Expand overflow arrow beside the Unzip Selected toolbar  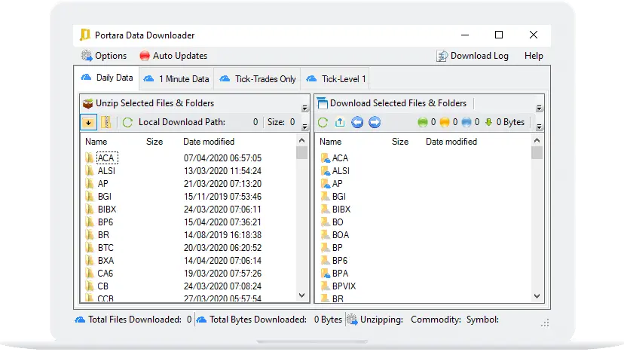304,109
